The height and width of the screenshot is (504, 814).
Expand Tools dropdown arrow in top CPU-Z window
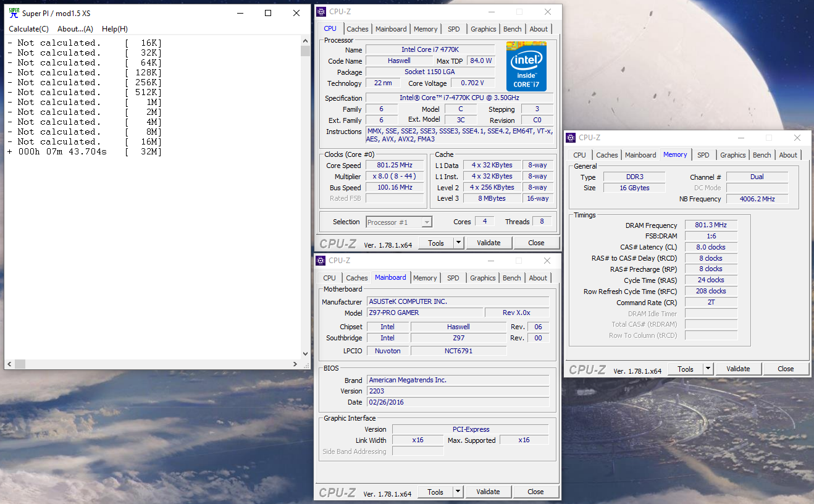[x=458, y=243]
